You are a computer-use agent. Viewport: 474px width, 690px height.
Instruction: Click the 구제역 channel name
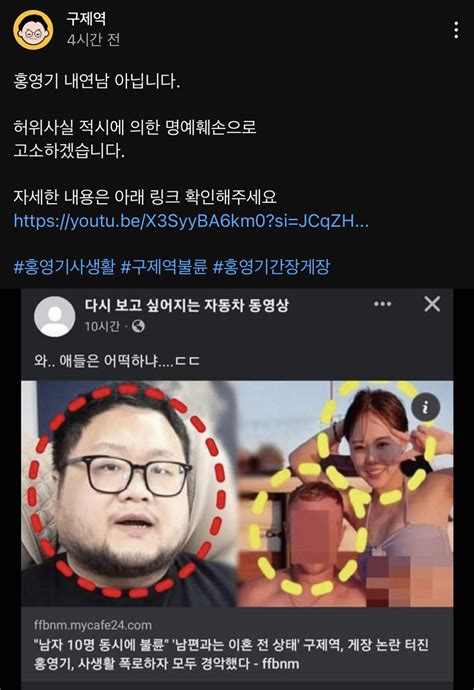pyautogui.click(x=86, y=18)
